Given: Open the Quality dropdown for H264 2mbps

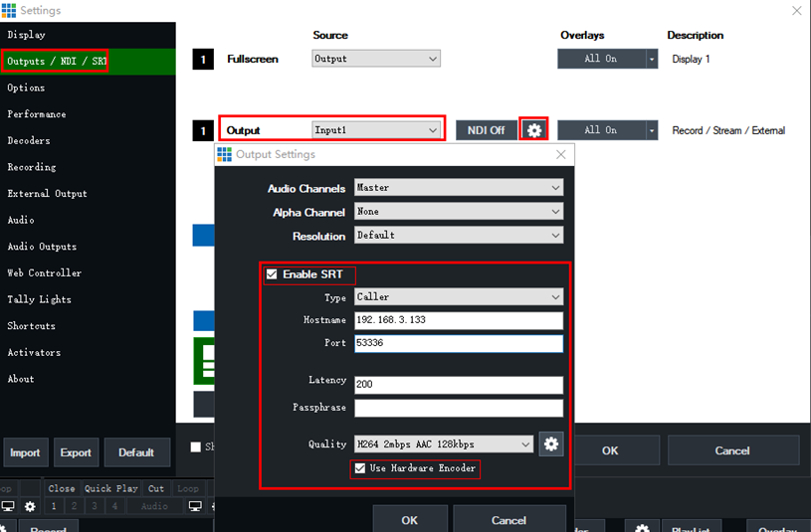Looking at the screenshot, I should 444,444.
